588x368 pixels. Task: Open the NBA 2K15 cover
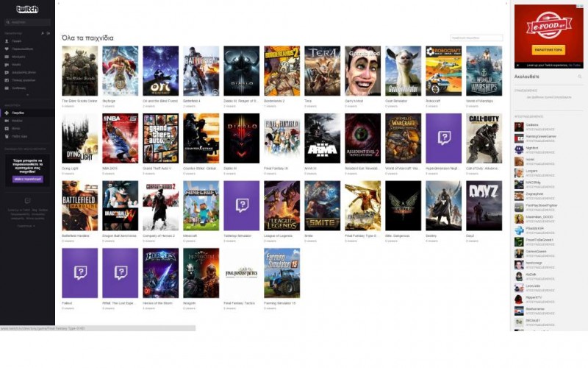click(120, 138)
